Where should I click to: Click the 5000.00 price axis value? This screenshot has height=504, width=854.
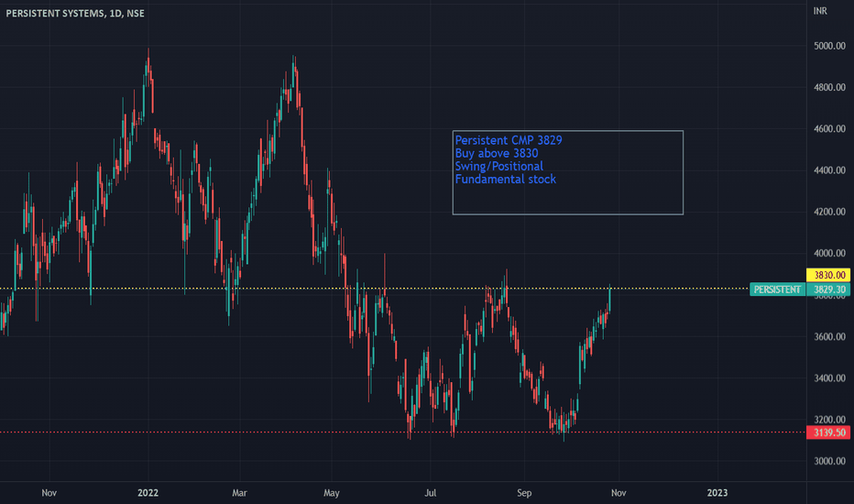[829, 47]
